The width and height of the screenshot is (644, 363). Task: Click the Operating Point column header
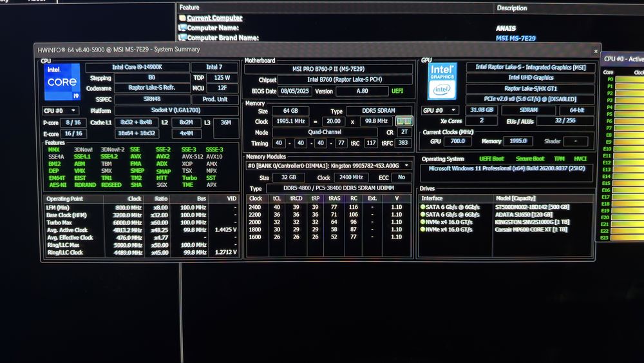point(65,199)
